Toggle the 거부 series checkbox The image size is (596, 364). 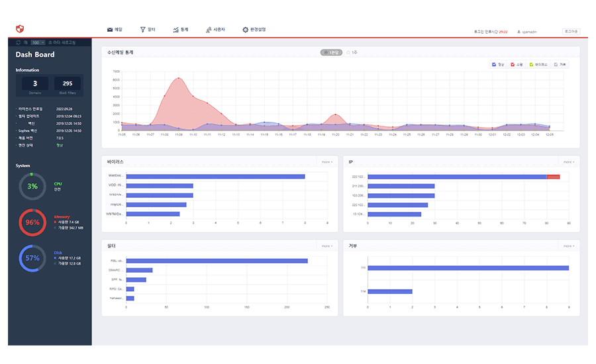pos(556,65)
